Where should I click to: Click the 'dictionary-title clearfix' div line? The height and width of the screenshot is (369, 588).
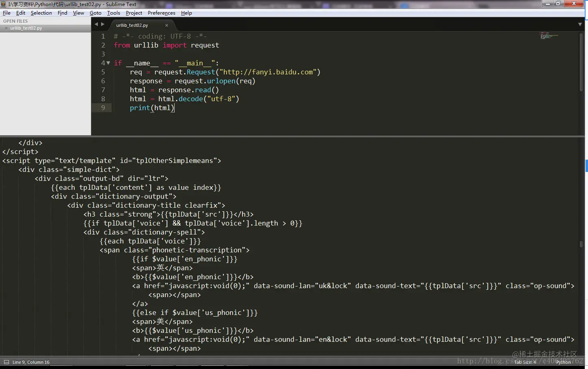click(146, 205)
